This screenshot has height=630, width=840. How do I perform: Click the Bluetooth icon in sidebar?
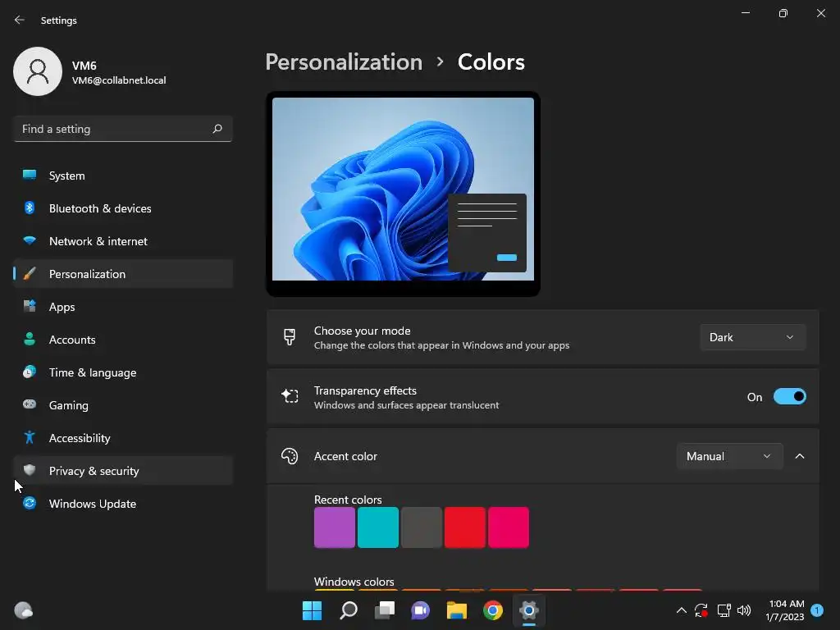click(x=30, y=208)
